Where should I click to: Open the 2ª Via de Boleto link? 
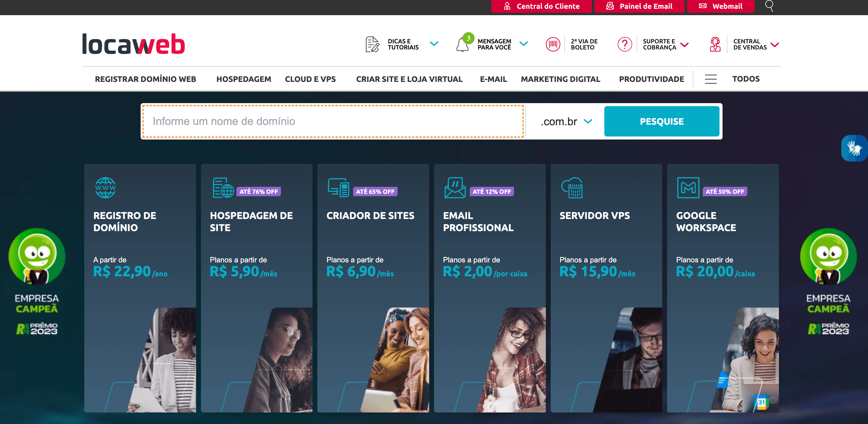pyautogui.click(x=584, y=44)
